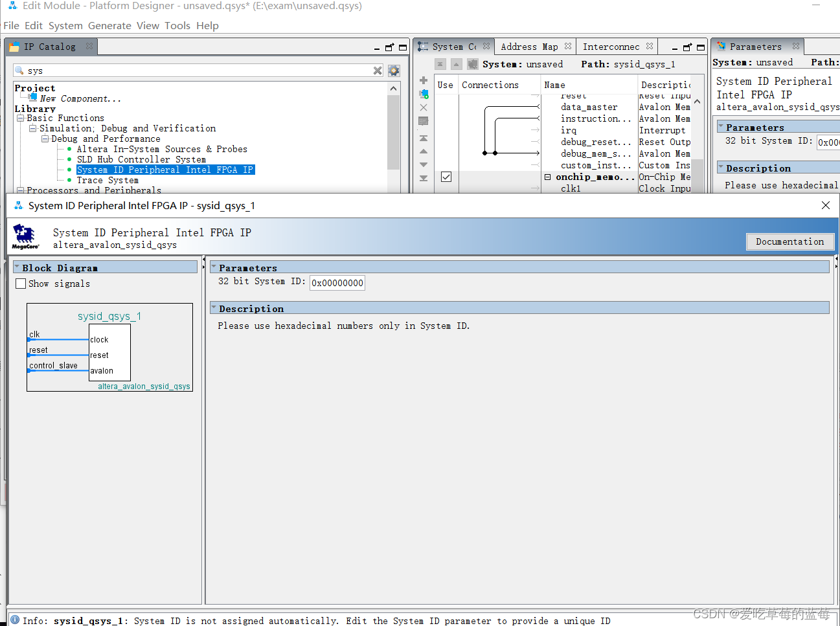Click the IP Catalog search field
The width and height of the screenshot is (840, 626).
pyautogui.click(x=199, y=71)
